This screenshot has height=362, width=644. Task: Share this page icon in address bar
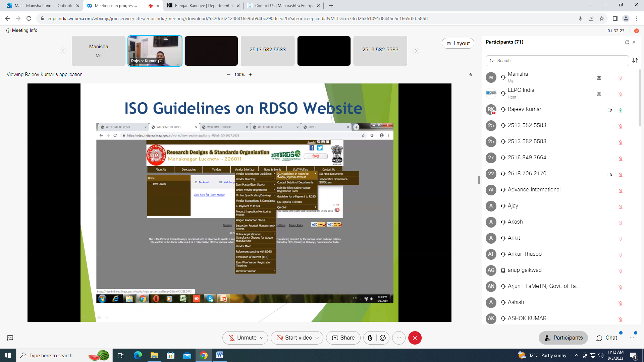pos(591,18)
